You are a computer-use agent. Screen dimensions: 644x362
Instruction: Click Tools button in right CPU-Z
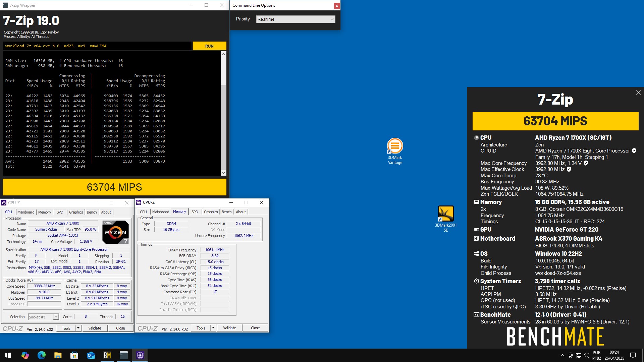click(201, 328)
